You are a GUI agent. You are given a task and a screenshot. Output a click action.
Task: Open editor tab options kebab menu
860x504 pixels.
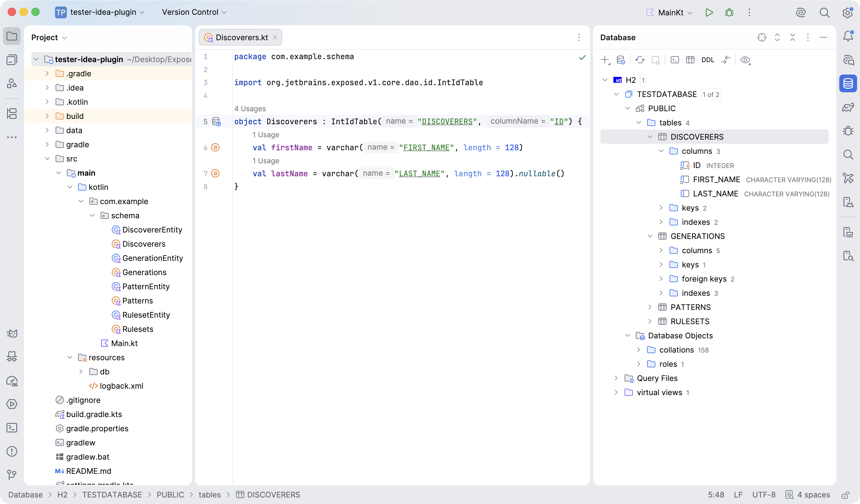[x=579, y=37]
